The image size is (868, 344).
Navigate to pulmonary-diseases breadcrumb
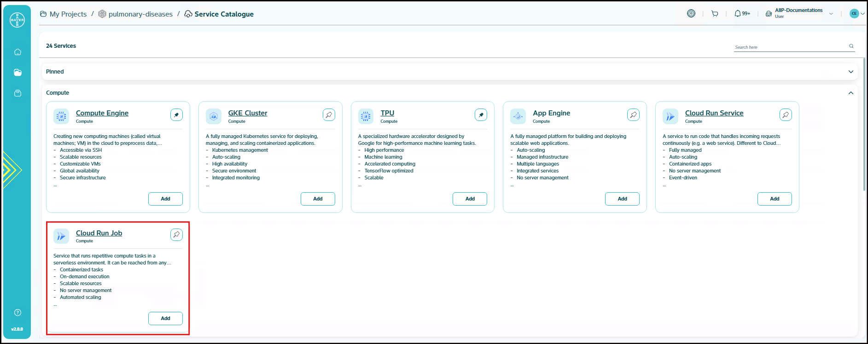[x=140, y=14]
